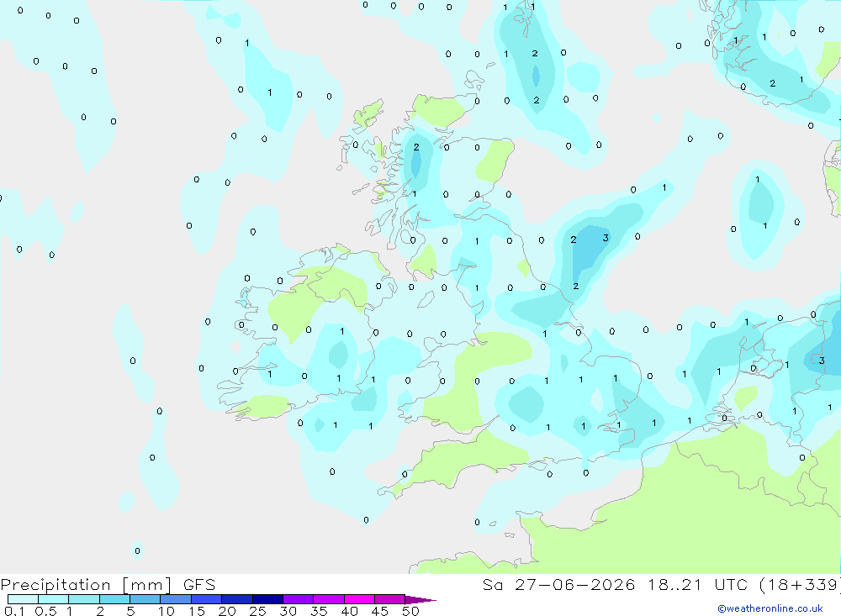Viewport: 841px width, 616px height.
Task: Choose the 10–15 mm legend color swatch
Action: (x=176, y=599)
